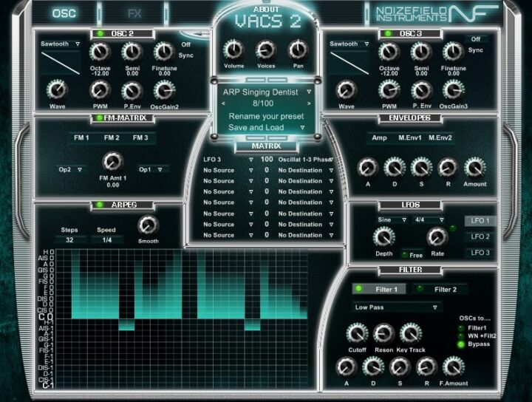Viewport: 532px width, 402px height.
Task: Select the LFO 2 button
Action: point(480,236)
